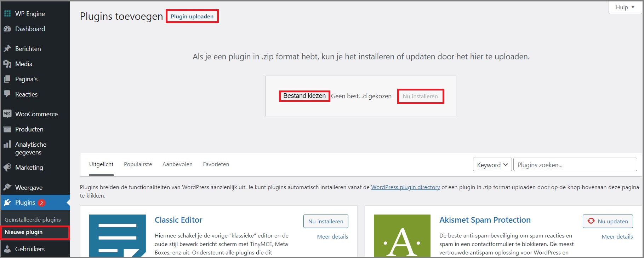644x258 pixels.
Task: Select the Aanbevolen tab
Action: tap(177, 164)
